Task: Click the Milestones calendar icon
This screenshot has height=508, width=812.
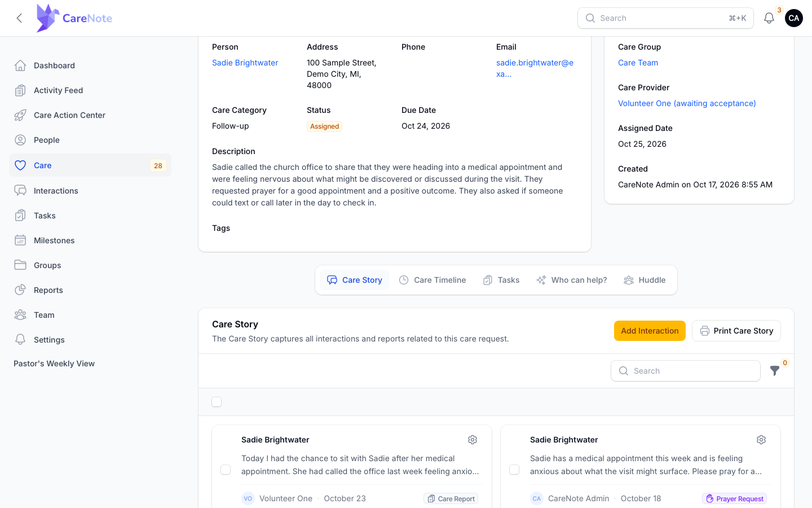Action: [x=20, y=240]
